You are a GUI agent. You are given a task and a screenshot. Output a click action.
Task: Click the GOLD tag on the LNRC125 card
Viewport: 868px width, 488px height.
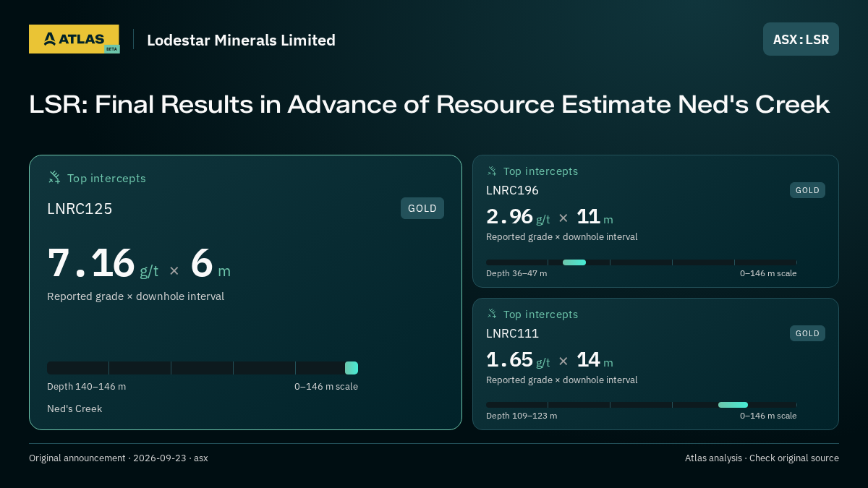tap(422, 208)
